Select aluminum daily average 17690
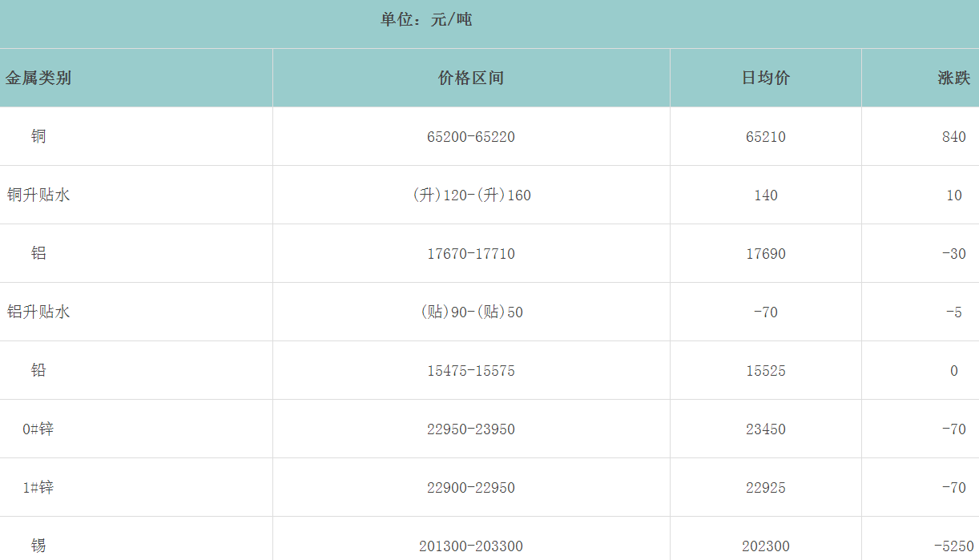979x560 pixels. 765,254
